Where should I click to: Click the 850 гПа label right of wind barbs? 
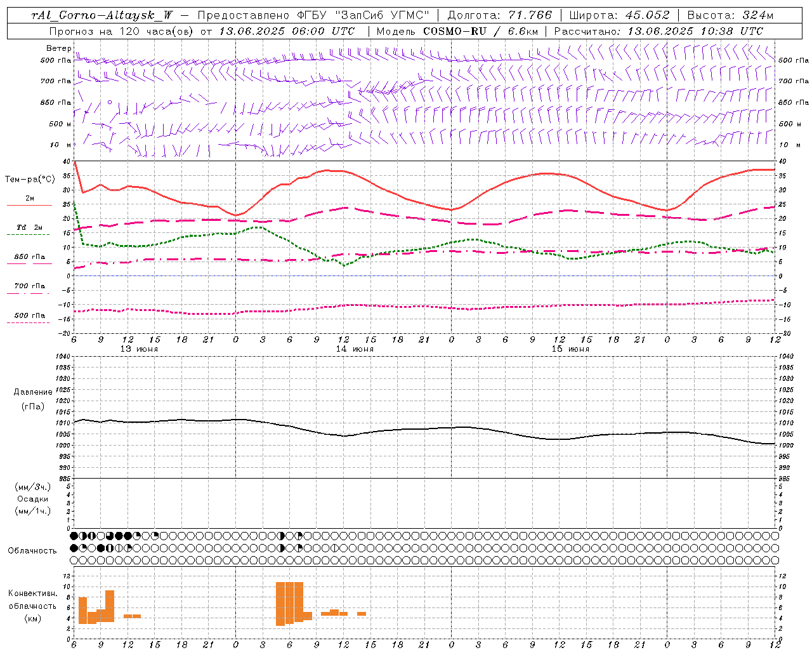794,102
